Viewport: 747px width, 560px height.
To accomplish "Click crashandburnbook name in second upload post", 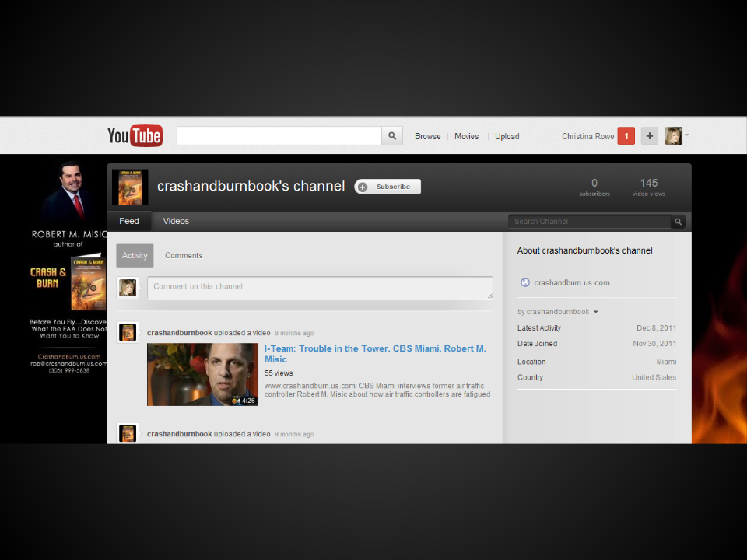I will [x=179, y=434].
